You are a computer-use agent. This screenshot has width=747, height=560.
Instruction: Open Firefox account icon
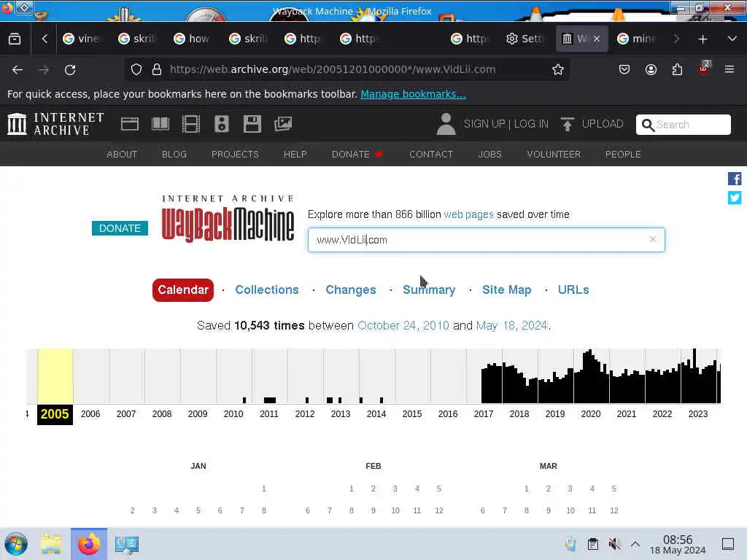pos(651,69)
